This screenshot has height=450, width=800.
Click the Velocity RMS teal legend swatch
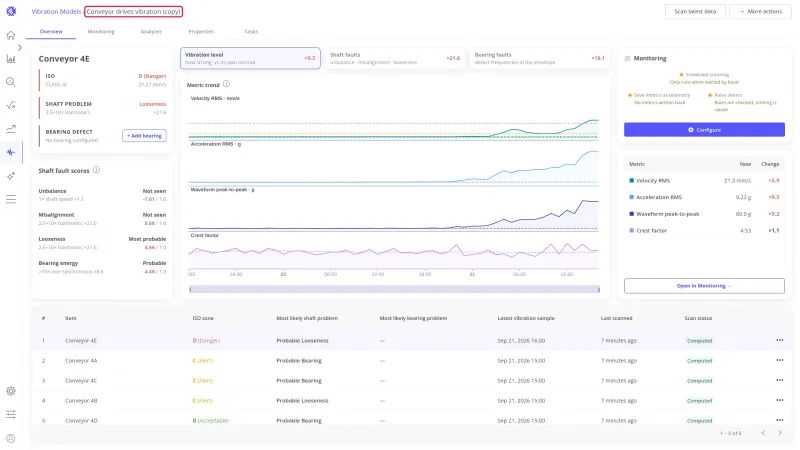tap(632, 181)
